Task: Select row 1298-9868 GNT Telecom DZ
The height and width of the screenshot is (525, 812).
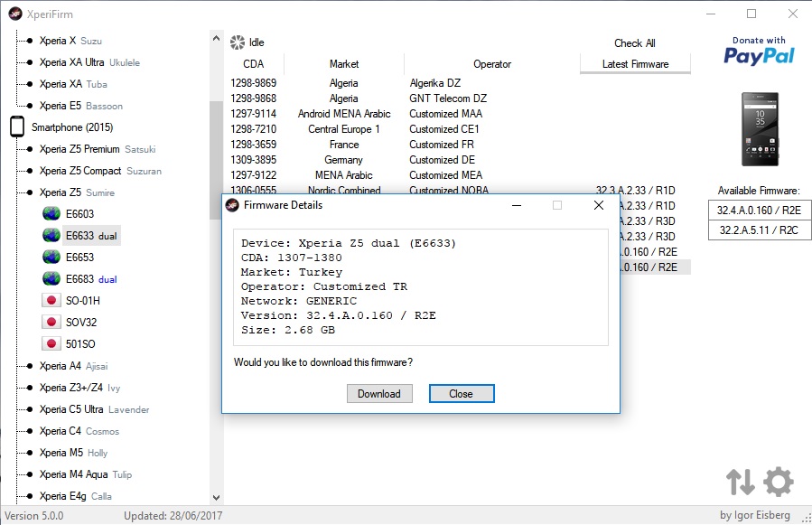Action: pos(460,98)
